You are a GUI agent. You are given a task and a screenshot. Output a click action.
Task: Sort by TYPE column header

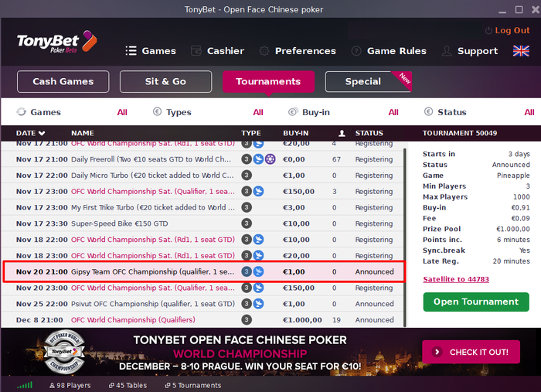click(x=251, y=133)
